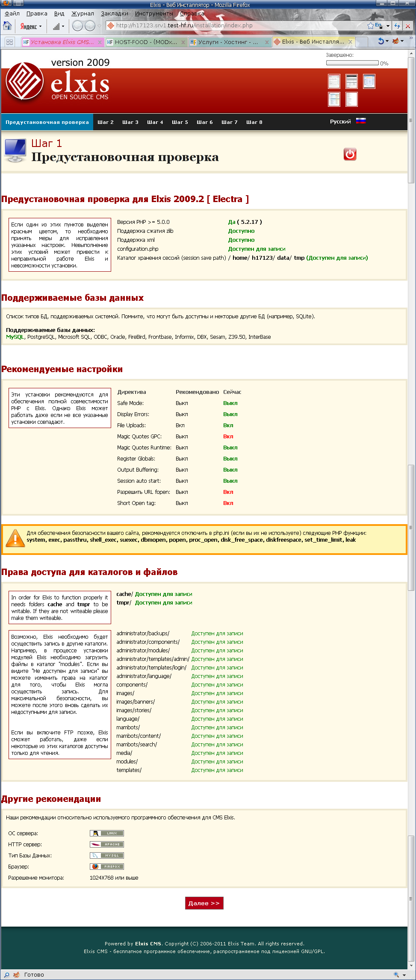Switch to the 'Установка Elxis CMS...' tab
Viewport: 416px width, 980px height.
pyautogui.click(x=62, y=42)
